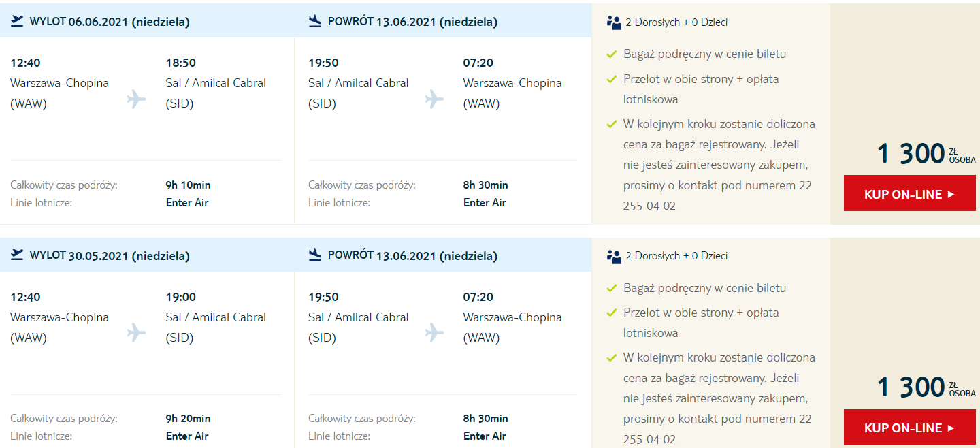This screenshot has height=448, width=980.
Task: Click the takeoff plane icon beside WYLOT 06.06.2021
Action: (x=17, y=21)
